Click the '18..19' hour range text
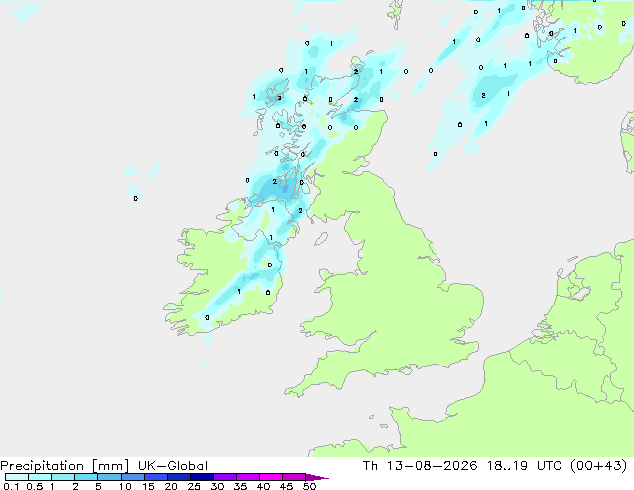Viewport: 634px width, 490px height. (x=507, y=466)
